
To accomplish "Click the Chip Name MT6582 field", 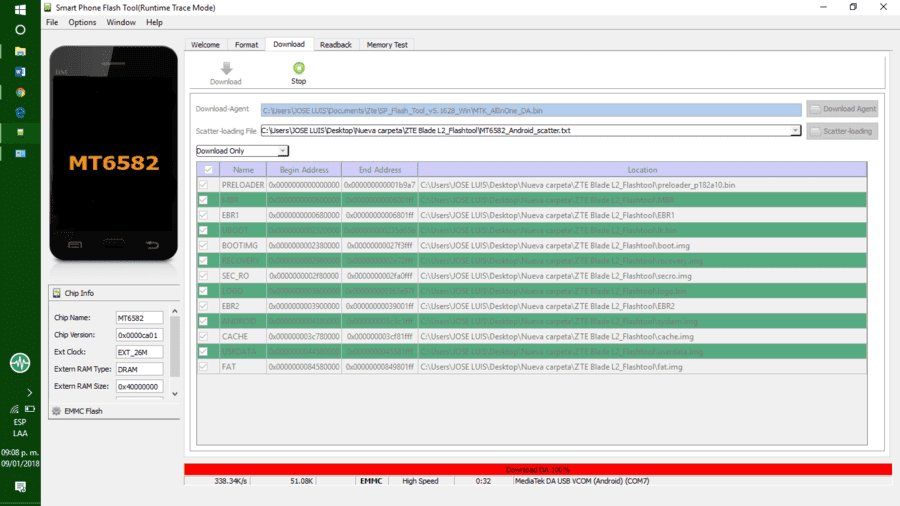I will tap(139, 318).
